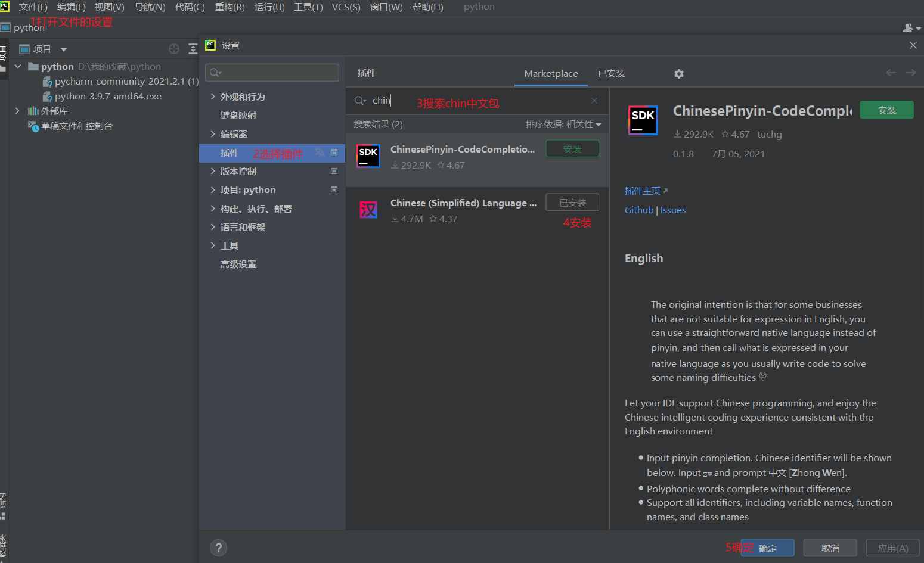Close the 设置 dialog with the X
Viewport: 924px width, 563px height.
[x=913, y=45]
